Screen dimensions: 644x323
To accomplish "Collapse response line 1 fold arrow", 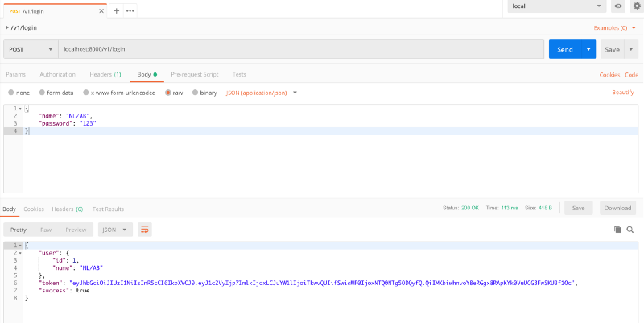I will coord(20,246).
